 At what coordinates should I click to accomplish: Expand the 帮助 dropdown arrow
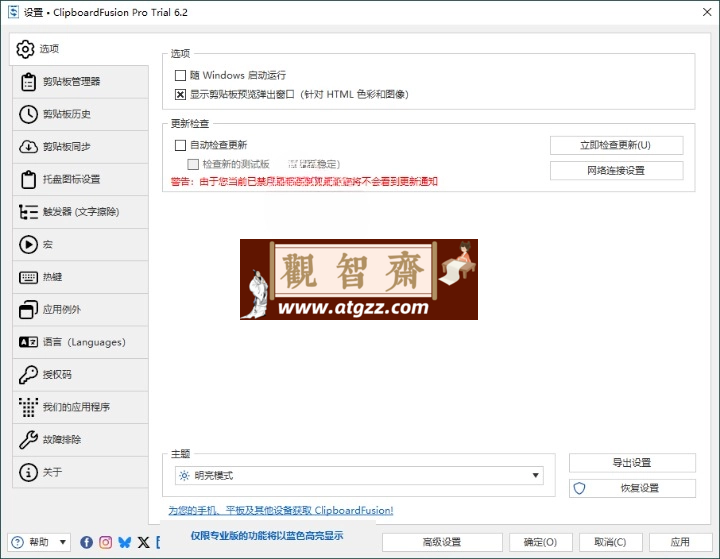[63, 542]
